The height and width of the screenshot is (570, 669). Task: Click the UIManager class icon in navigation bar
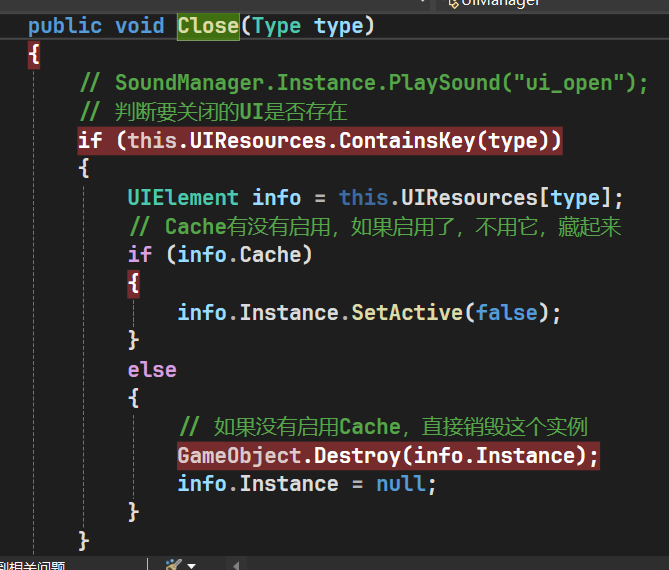click(453, 4)
